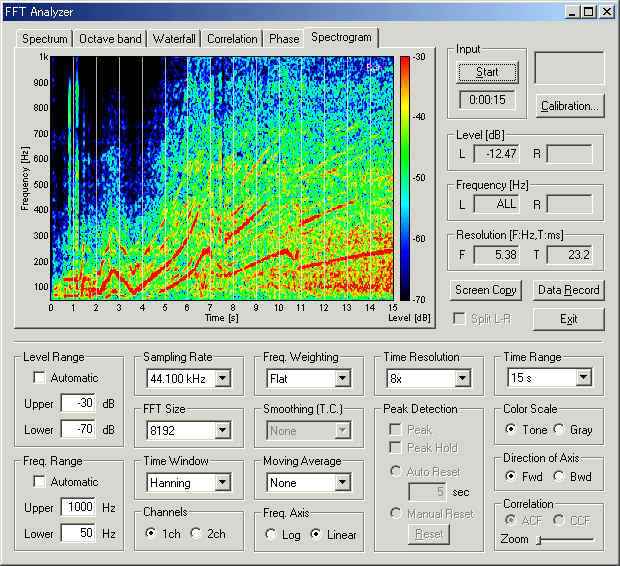Open the Moving Average dropdown
620x566 pixels.
[342, 483]
